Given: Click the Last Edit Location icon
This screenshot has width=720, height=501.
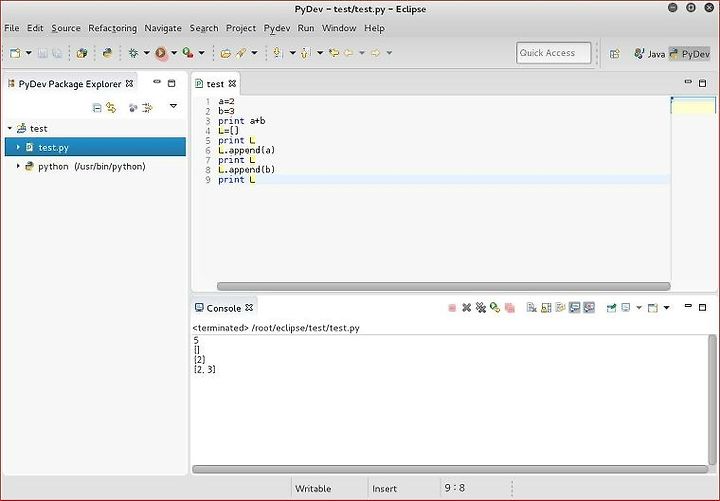Looking at the screenshot, I should pos(334,53).
